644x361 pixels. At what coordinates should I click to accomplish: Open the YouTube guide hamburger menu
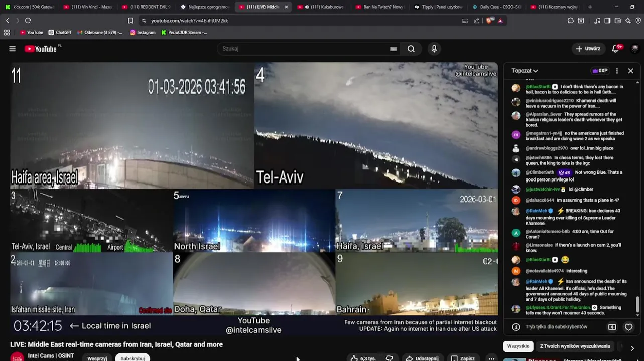[12, 49]
